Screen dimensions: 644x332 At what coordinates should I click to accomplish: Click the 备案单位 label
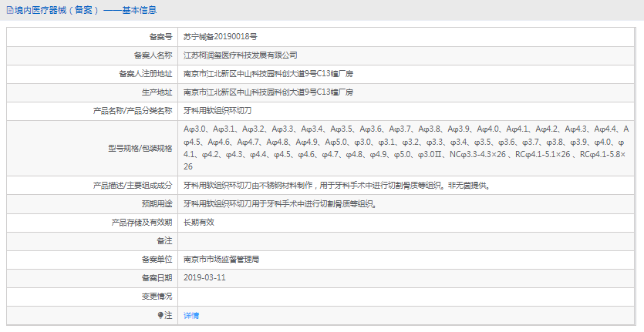point(157,260)
